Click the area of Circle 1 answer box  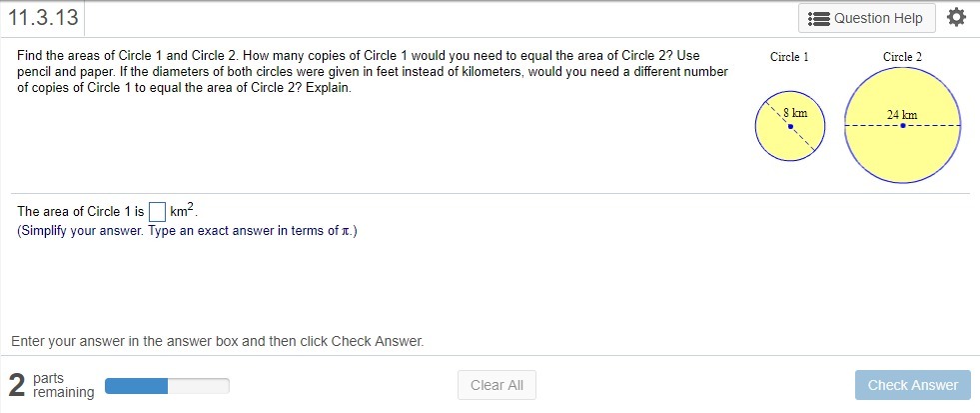click(157, 212)
